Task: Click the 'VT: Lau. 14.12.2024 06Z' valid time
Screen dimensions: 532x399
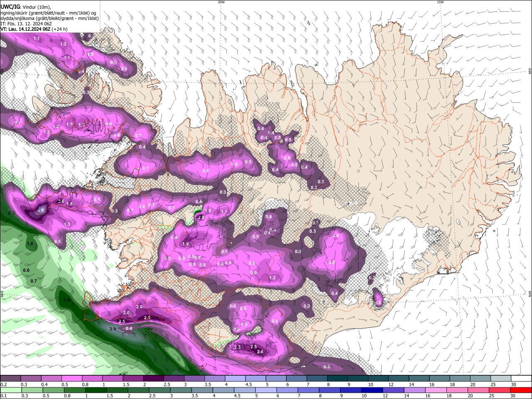Action: [x=26, y=29]
